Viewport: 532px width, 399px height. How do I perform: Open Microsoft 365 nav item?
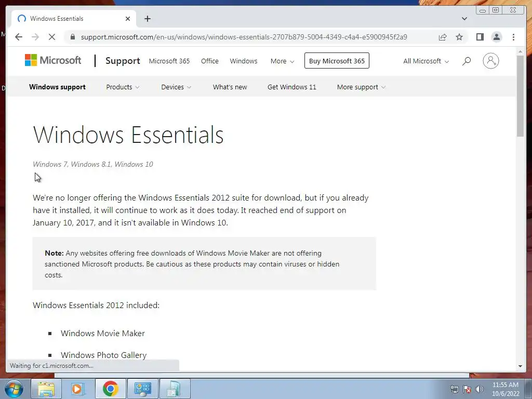[169, 61]
